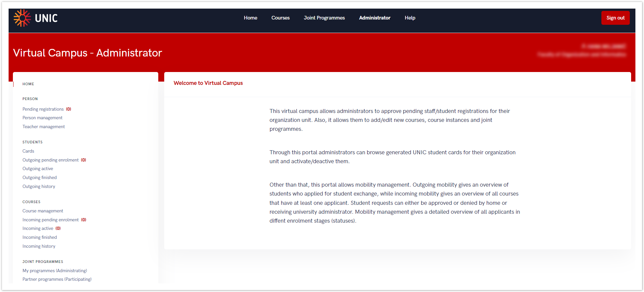View Incoming pending enrolment list
This screenshot has height=292, width=644.
tap(51, 220)
